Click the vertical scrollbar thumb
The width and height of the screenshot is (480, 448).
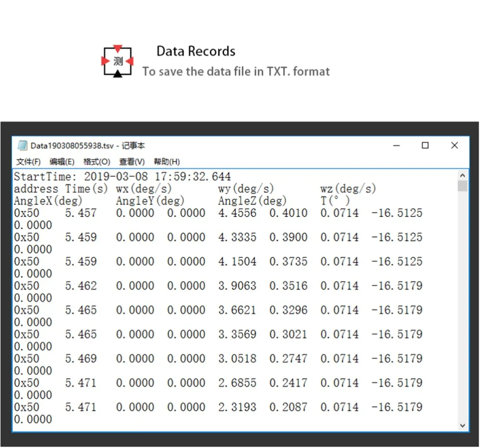463,186
